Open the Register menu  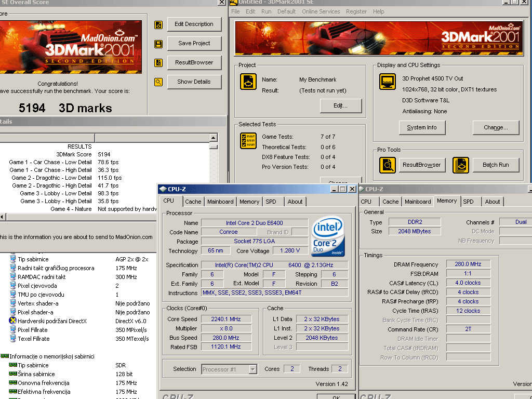pos(356,11)
